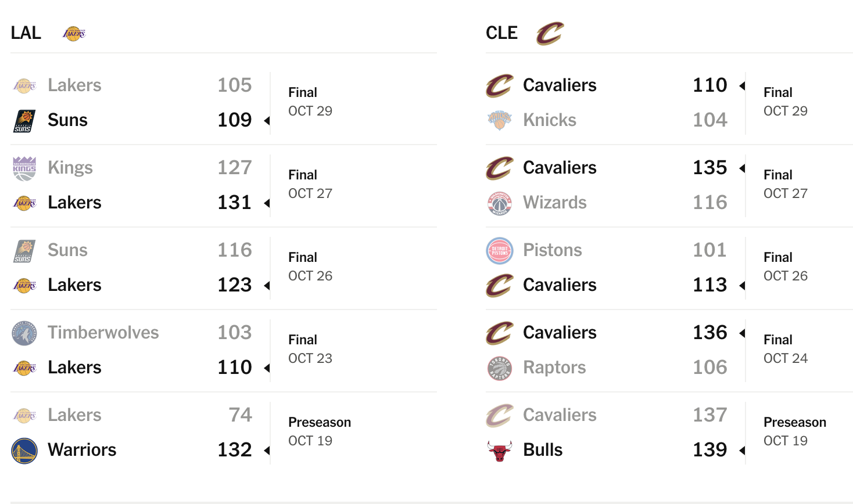
Task: Click the Cavaliers logo beside CLE header
Action: point(550,34)
